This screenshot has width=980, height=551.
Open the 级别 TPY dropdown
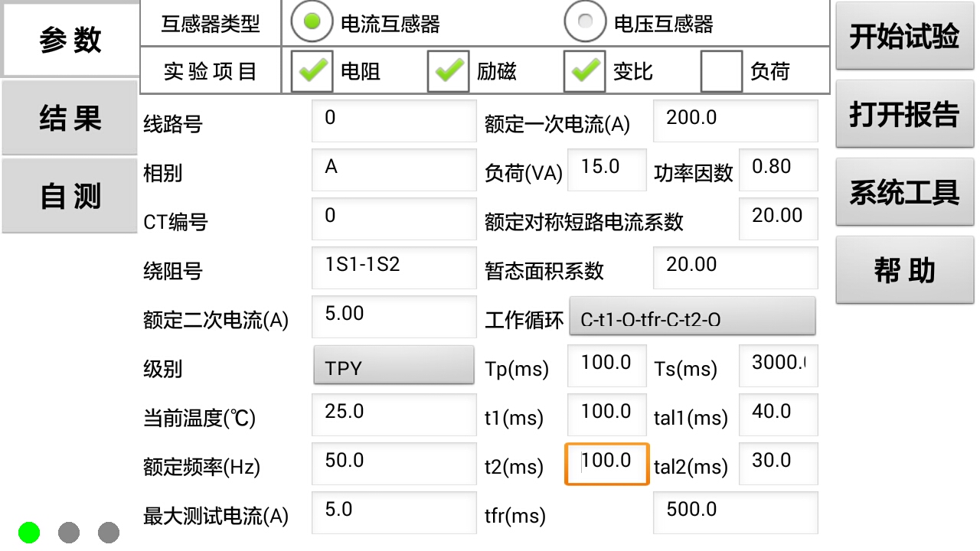click(394, 366)
